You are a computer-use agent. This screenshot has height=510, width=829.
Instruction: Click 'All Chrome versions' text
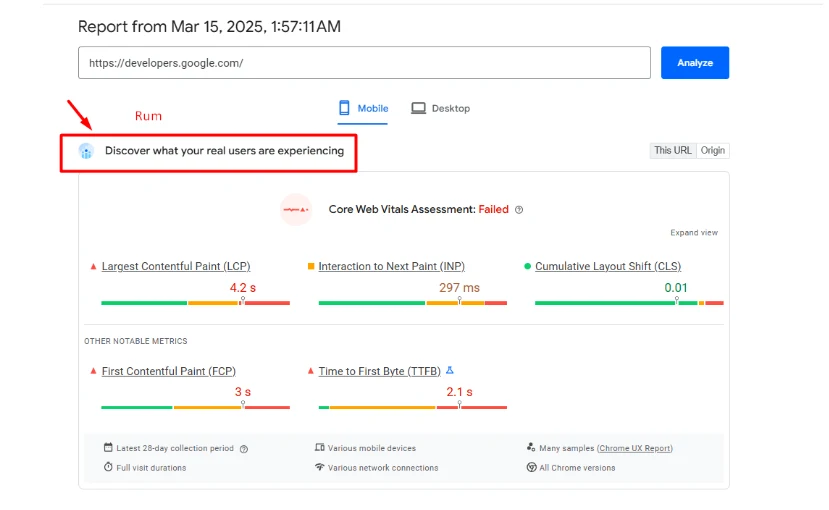coord(577,468)
